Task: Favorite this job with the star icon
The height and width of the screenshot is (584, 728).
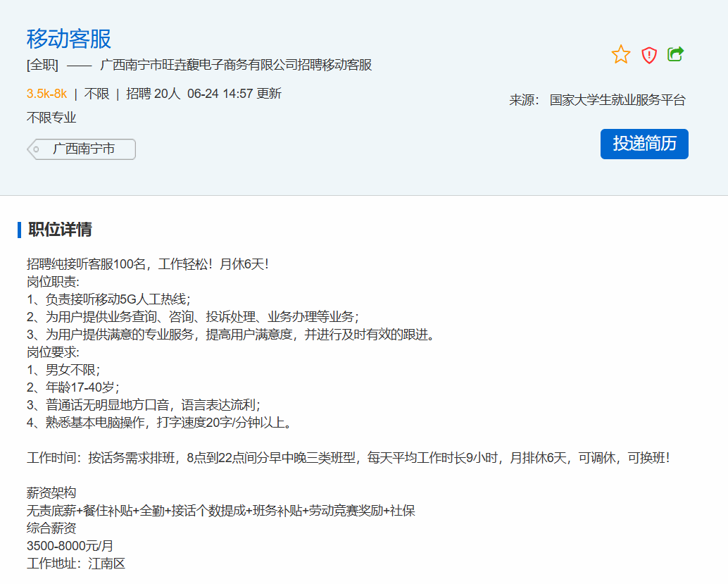Action: pos(621,55)
